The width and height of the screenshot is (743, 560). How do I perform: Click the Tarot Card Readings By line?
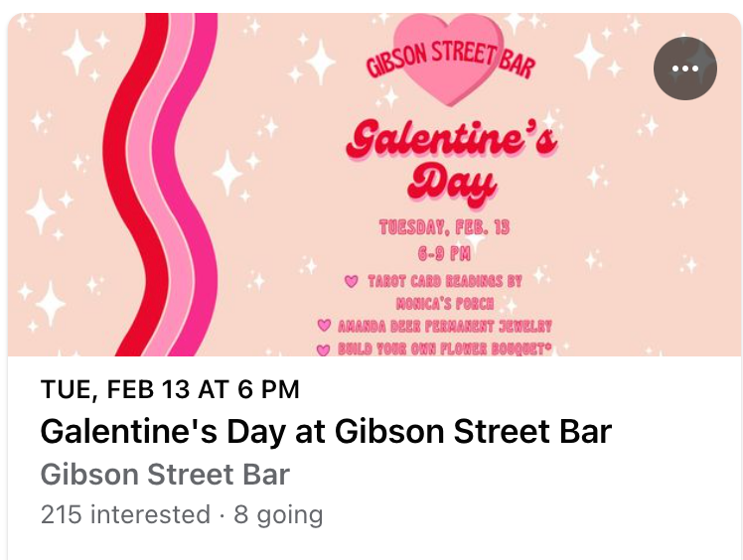pyautogui.click(x=444, y=281)
